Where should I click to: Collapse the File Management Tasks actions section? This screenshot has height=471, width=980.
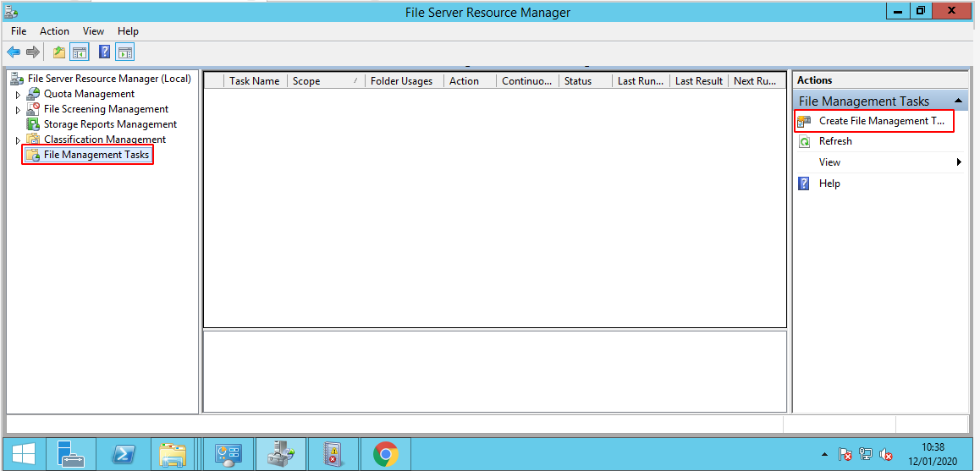pos(957,101)
